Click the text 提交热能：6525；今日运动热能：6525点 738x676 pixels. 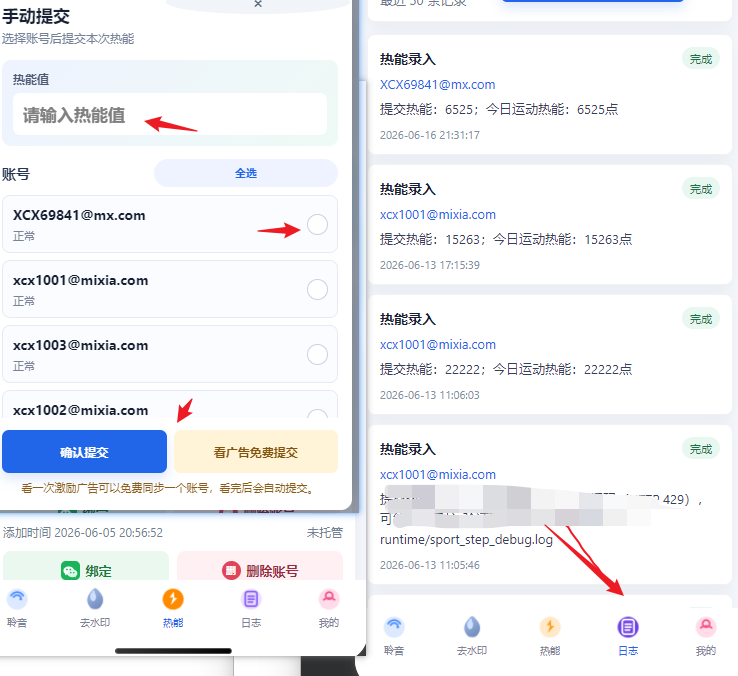tap(499, 109)
